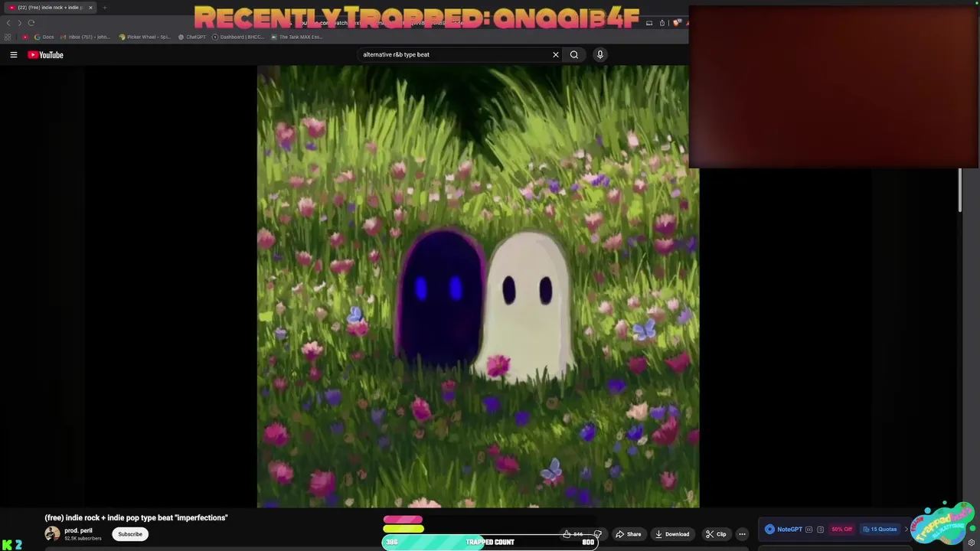This screenshot has height=551, width=980.
Task: Toggle NoteGPT CC subtitles icon
Action: (x=808, y=530)
